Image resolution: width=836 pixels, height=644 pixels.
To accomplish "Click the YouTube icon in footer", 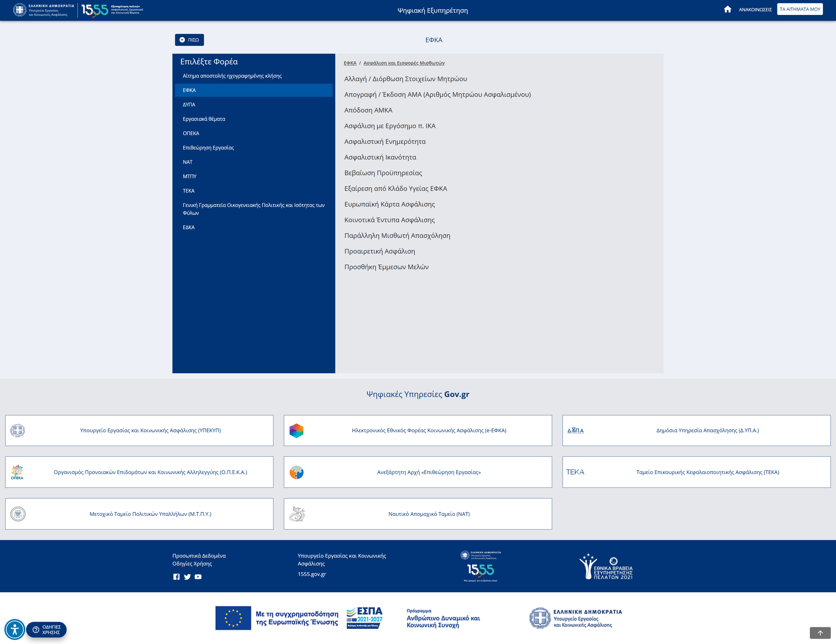I will 198,577.
